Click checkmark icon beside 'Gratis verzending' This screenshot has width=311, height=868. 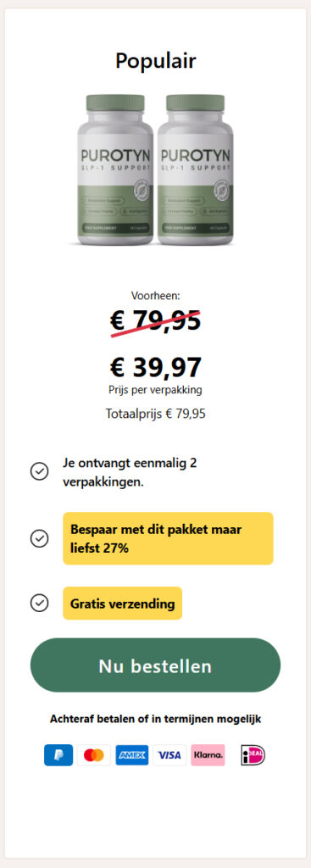pyautogui.click(x=39, y=603)
